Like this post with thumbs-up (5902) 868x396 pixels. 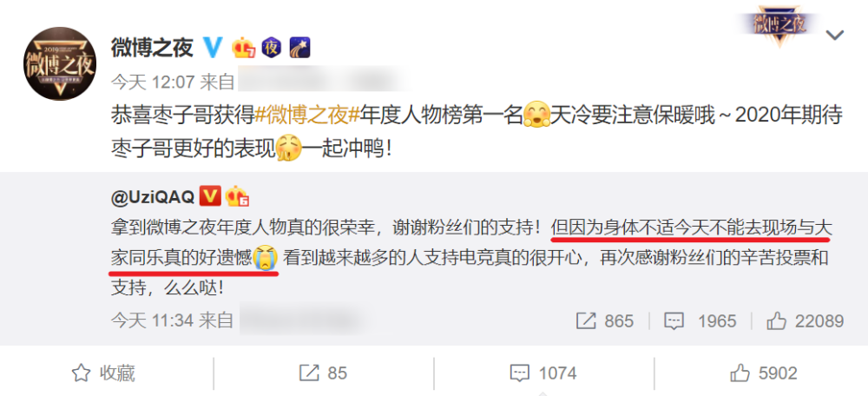[x=763, y=373]
